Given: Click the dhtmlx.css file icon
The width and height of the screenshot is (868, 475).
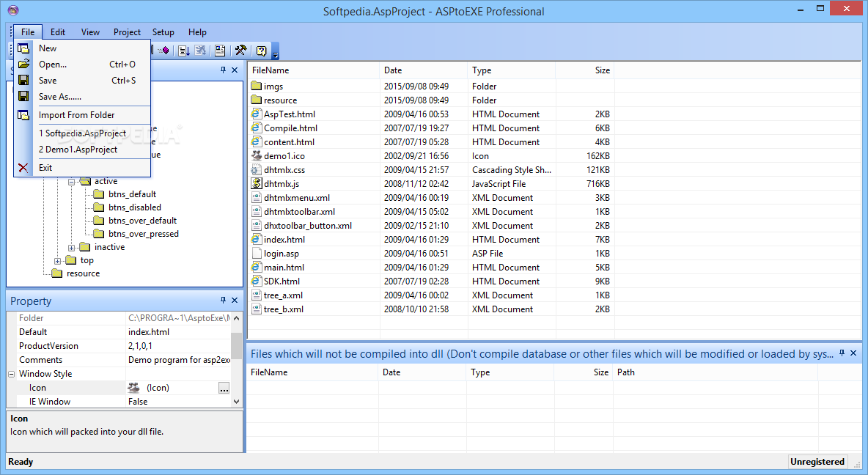Looking at the screenshot, I should pyautogui.click(x=257, y=169).
